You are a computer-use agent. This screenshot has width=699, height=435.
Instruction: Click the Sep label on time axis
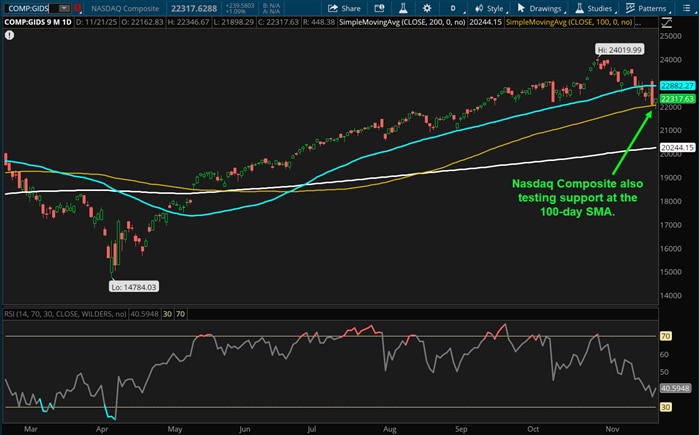point(461,429)
